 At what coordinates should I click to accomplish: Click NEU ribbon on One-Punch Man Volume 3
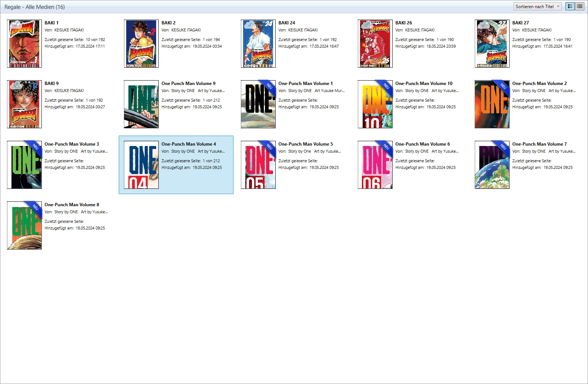(35, 147)
